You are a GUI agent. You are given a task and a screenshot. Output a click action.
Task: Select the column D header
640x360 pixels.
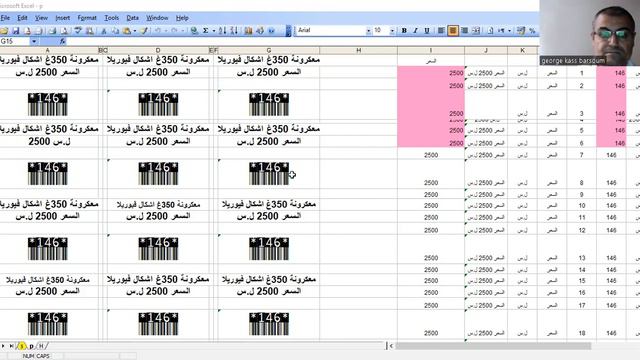[158, 50]
